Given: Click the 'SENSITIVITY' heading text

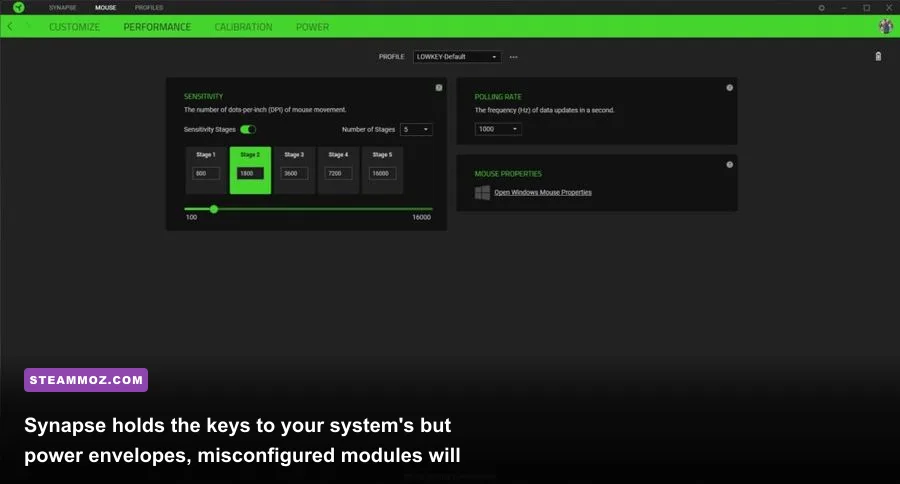Looking at the screenshot, I should [x=203, y=96].
